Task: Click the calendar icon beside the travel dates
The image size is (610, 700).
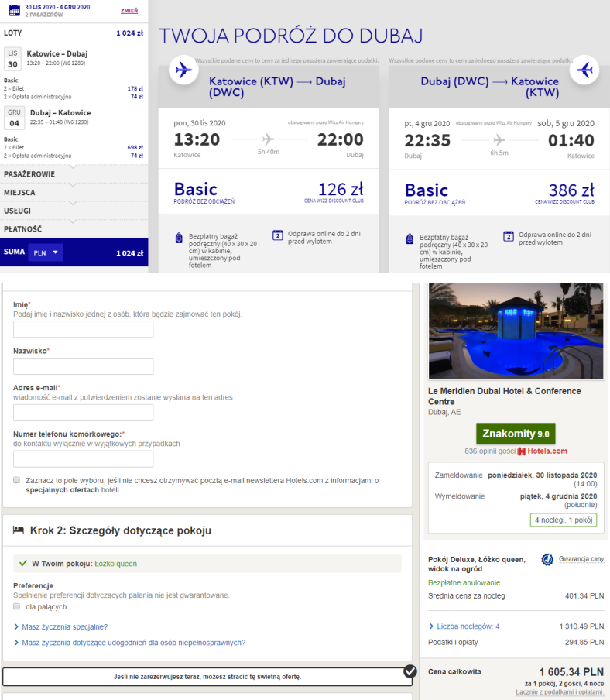Action: click(x=14, y=10)
